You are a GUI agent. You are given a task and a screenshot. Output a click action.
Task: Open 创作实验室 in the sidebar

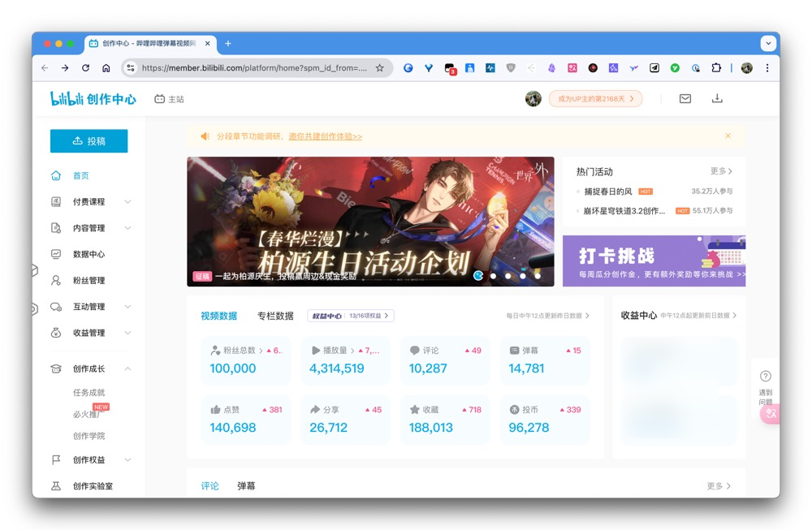pos(93,486)
